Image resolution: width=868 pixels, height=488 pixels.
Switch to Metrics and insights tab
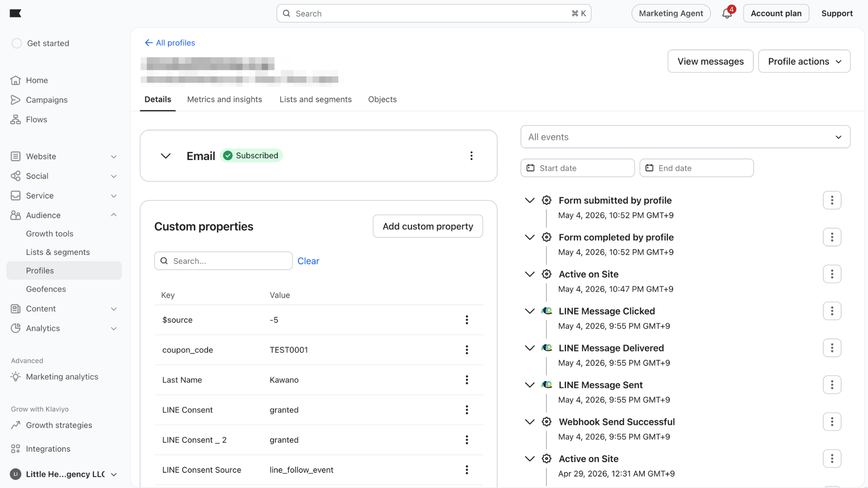225,99
